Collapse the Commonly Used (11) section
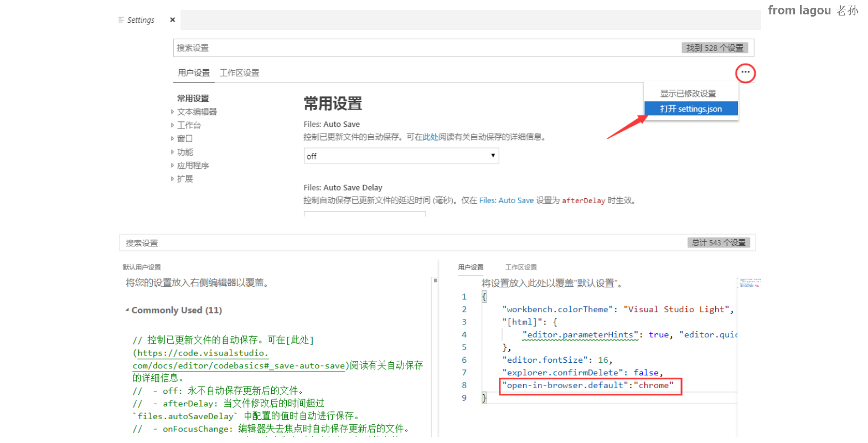Screen dimensions: 868x443 (x=174, y=310)
